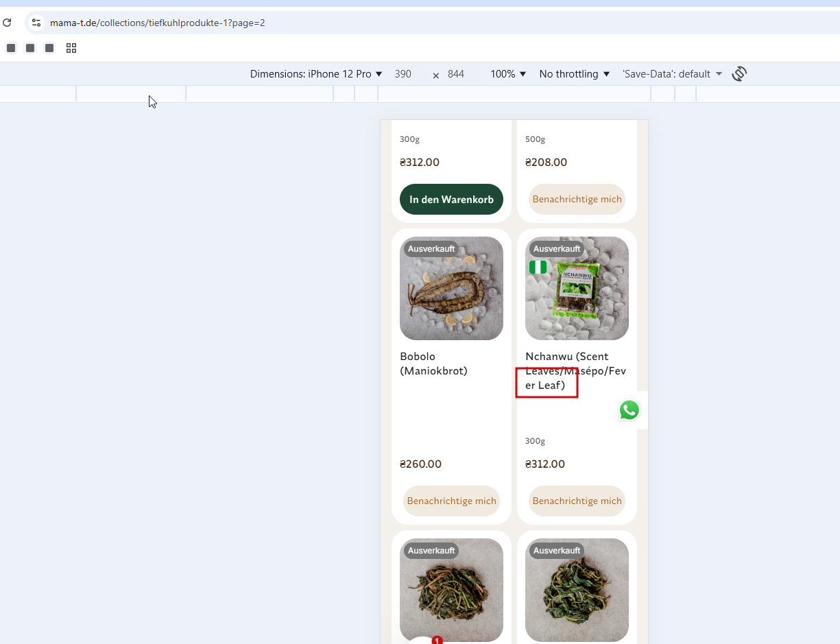Open the 100% zoom dropdown
Viewport: 840px width, 644px height.
tap(508, 74)
